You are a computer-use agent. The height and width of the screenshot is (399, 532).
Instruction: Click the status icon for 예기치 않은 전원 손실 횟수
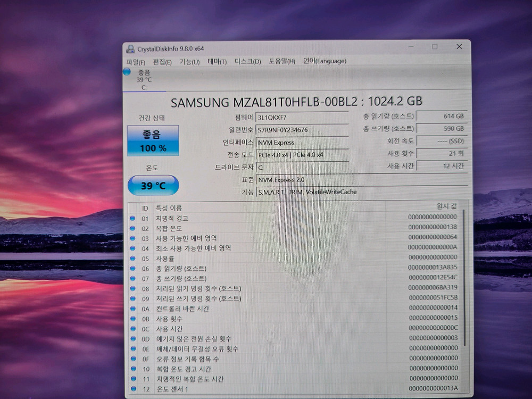pyautogui.click(x=133, y=339)
